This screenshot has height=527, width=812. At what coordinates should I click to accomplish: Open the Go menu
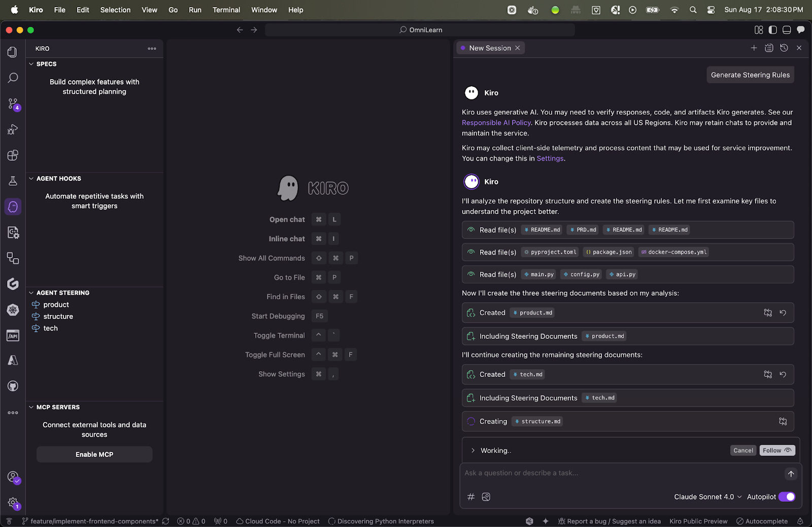[x=173, y=10]
